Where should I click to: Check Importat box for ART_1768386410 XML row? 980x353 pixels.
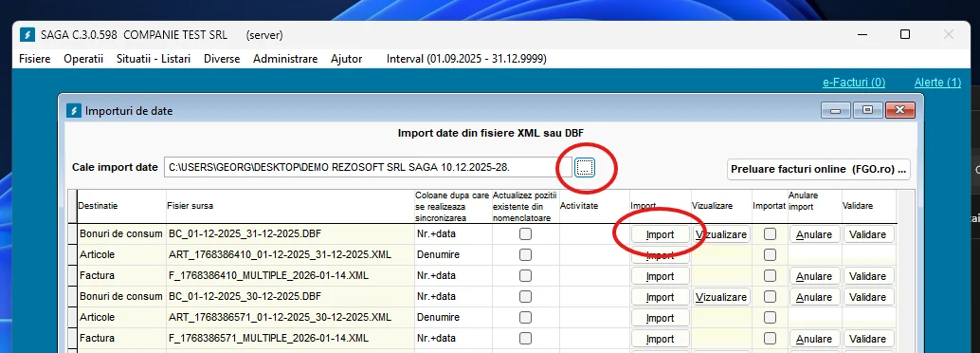770,254
